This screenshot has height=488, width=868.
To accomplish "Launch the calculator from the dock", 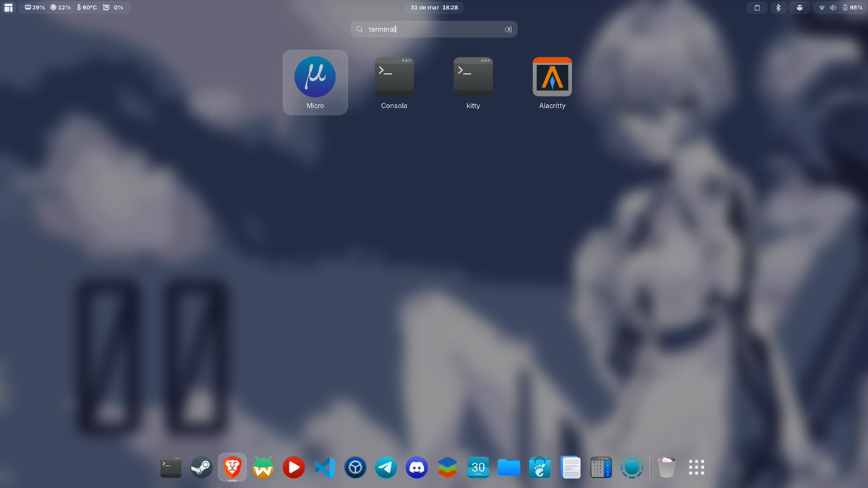I will 601,468.
